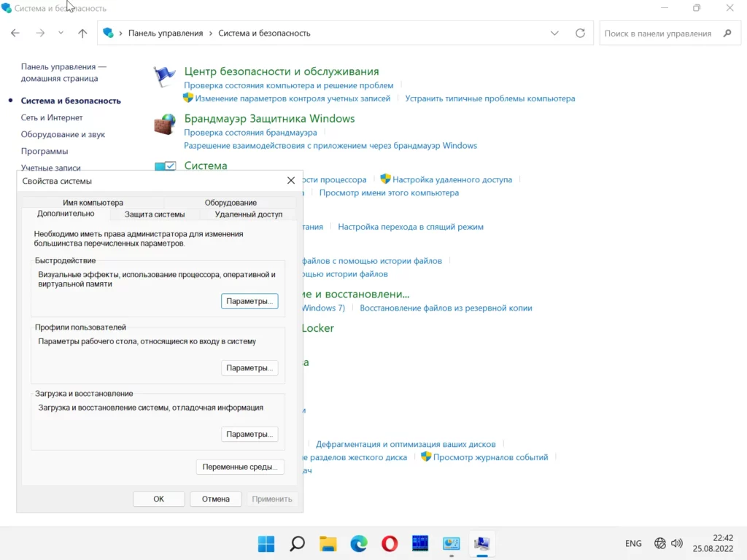Screen dimensions: 747x560
Task: Switch to the Имя компьютера tab
Action: 93,202
